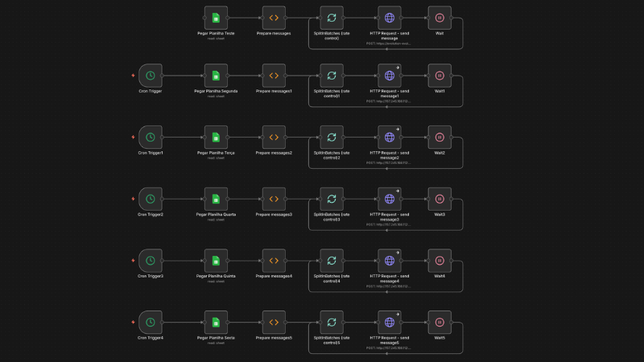Open Pegar Planilha Quinta sheet node
Image resolution: width=644 pixels, height=362 pixels.
[x=216, y=261]
